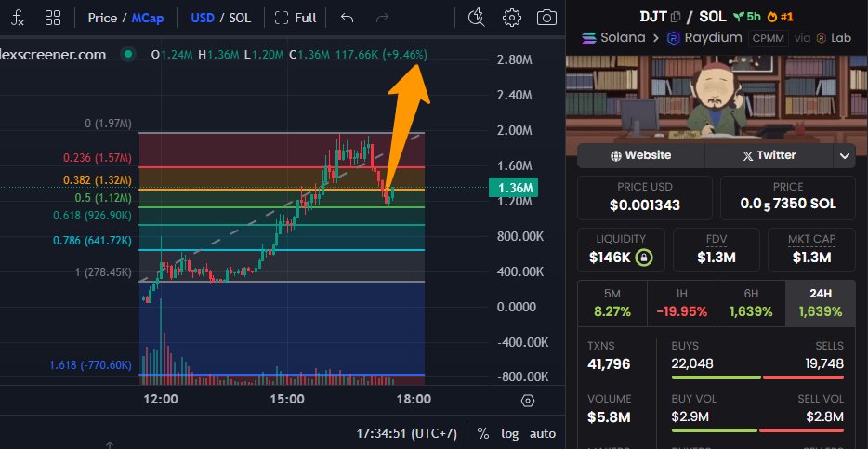Click the 0.5 (1.12M) Fibonacci label
The image size is (868, 449).
(x=103, y=198)
